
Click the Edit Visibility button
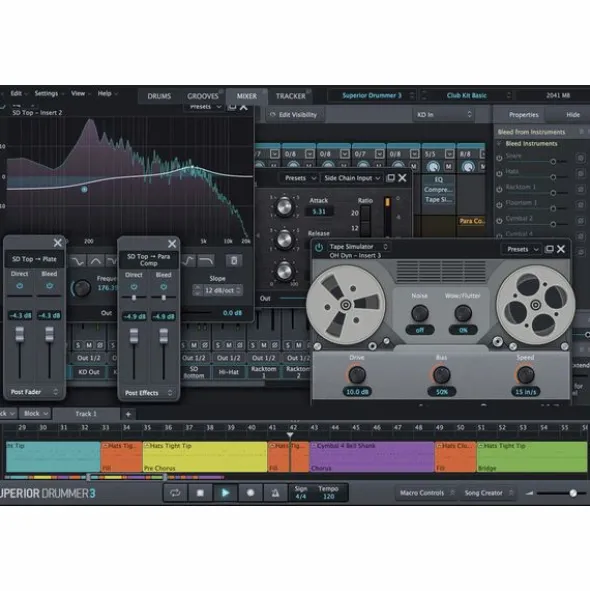point(295,115)
